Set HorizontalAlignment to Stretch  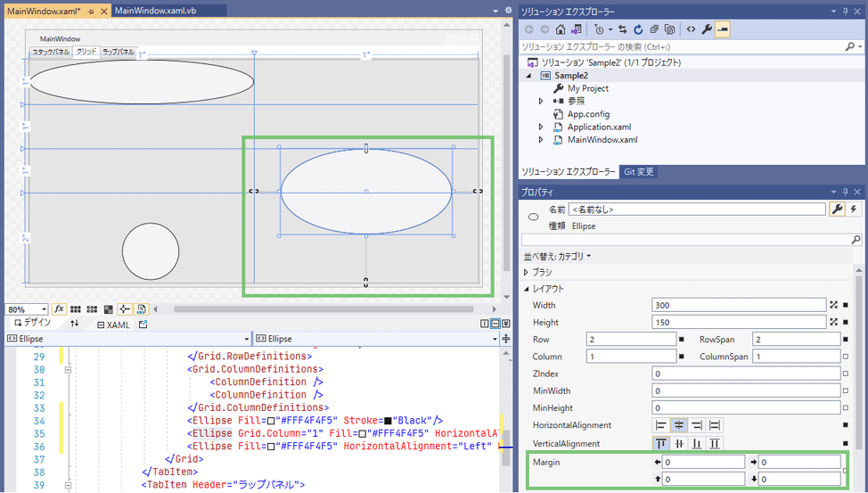pyautogui.click(x=715, y=426)
